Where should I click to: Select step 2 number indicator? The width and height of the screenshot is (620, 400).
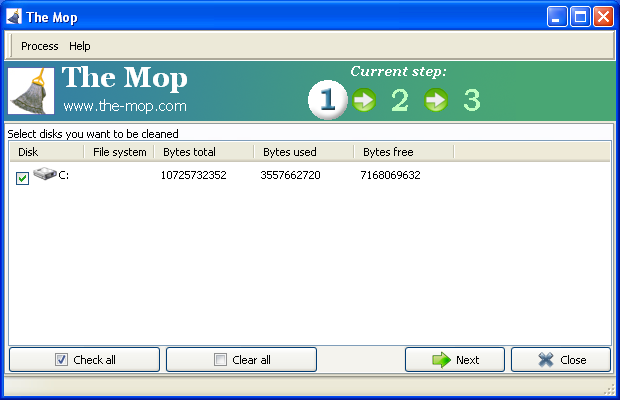pos(400,100)
